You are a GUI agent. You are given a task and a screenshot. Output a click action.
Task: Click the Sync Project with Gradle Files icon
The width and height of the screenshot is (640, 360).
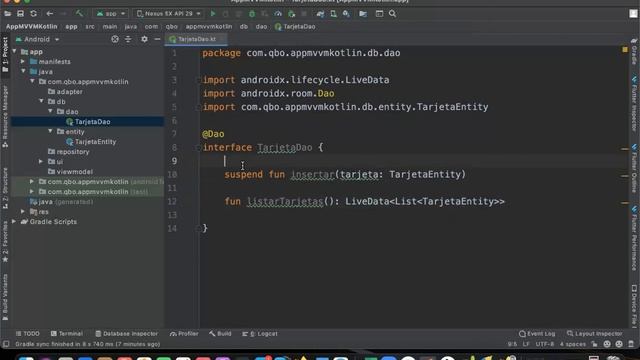(x=320, y=13)
